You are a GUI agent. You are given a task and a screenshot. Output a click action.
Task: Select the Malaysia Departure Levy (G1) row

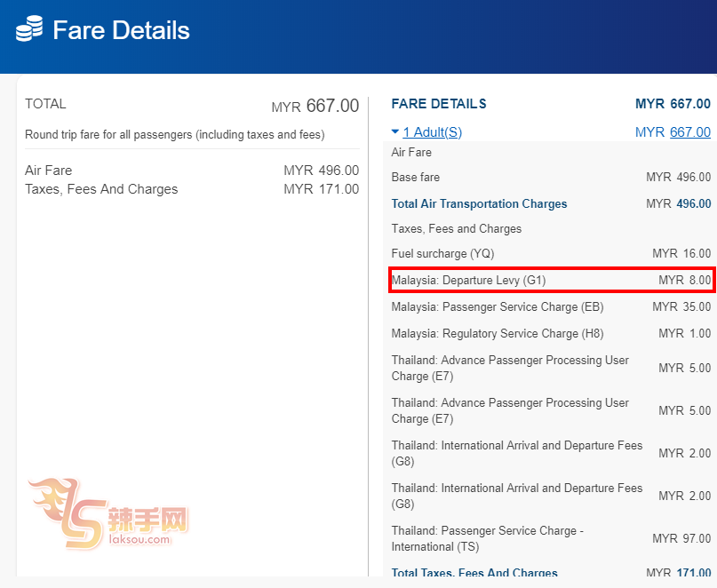point(551,281)
